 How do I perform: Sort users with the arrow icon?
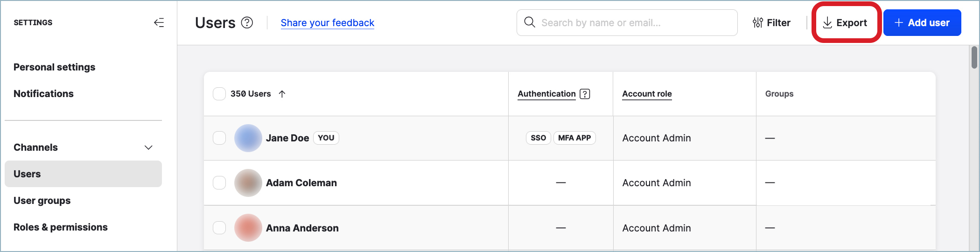282,94
